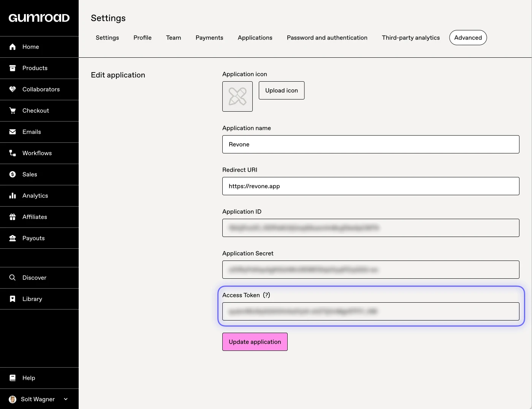The image size is (532, 409).
Task: Go to the Applications tab
Action: click(x=255, y=38)
